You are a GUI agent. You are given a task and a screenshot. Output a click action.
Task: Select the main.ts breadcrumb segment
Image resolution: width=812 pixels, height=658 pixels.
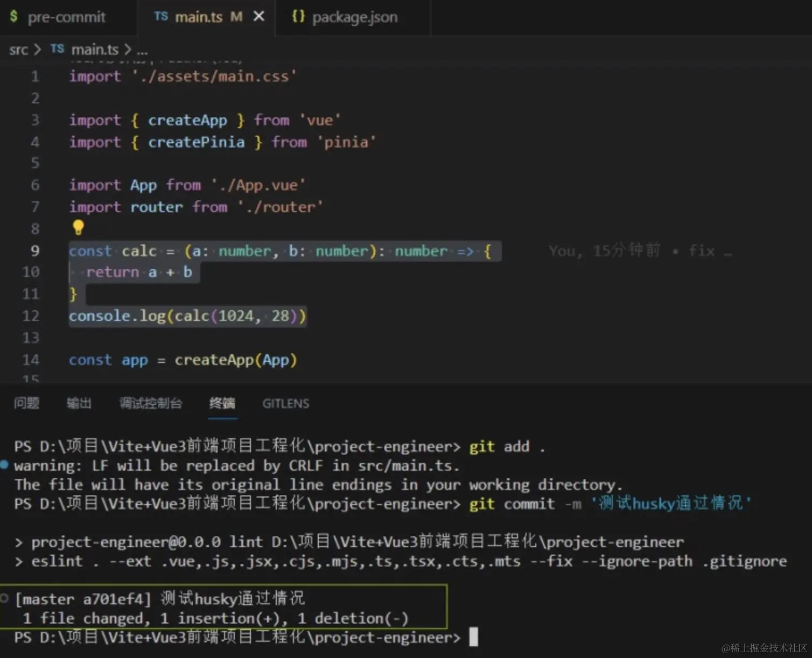[95, 50]
